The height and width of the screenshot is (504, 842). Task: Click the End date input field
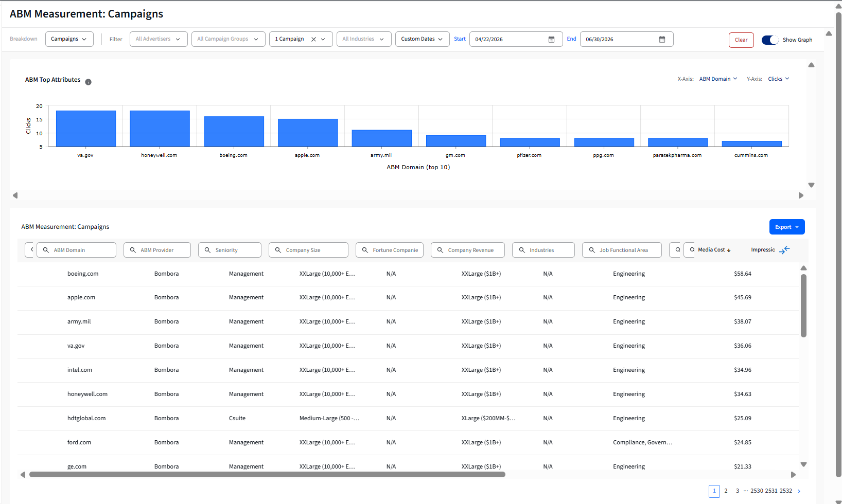(626, 39)
